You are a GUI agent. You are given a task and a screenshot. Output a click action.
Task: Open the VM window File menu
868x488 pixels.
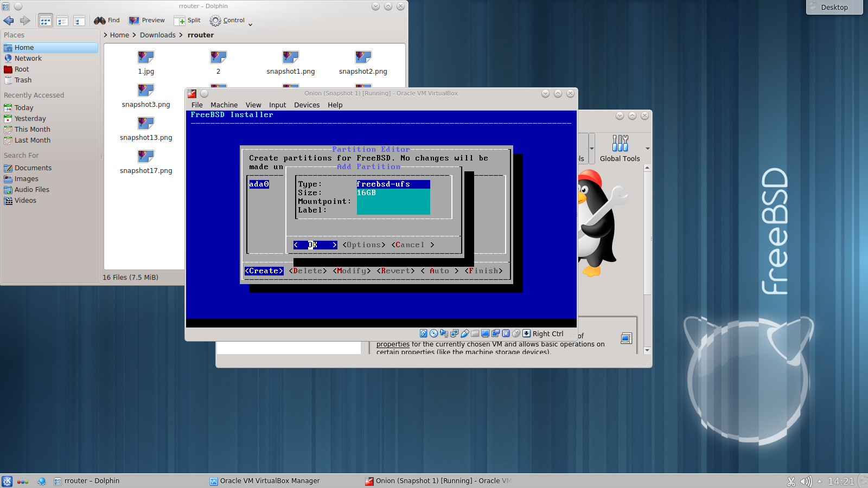(x=197, y=105)
